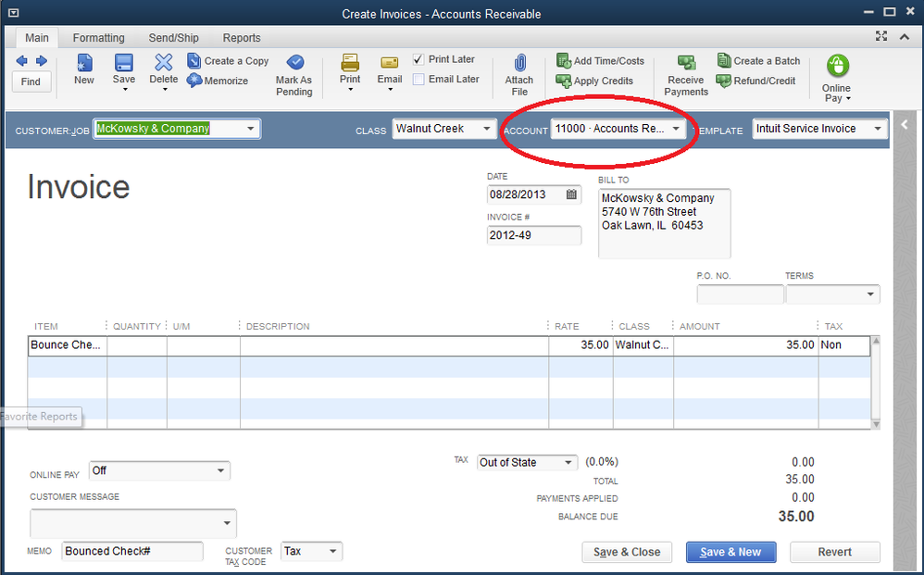Open the Customer:Job dropdown
924x575 pixels.
251,129
